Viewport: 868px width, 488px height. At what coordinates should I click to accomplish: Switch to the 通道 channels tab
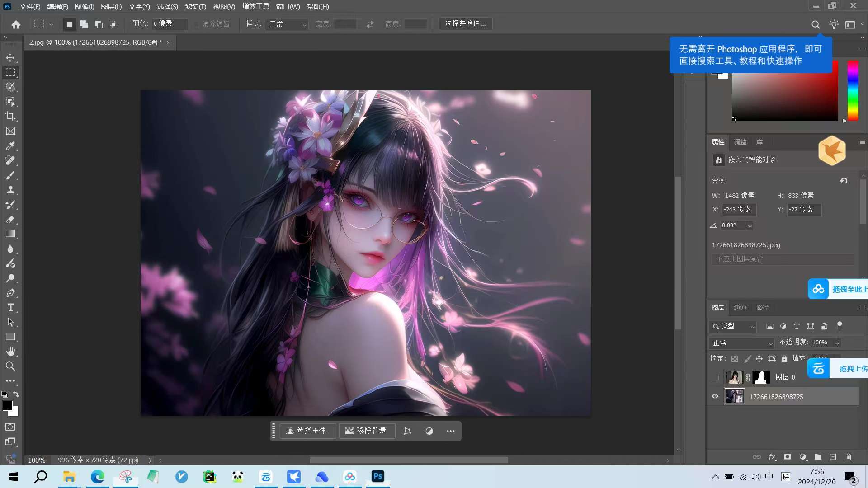(740, 307)
